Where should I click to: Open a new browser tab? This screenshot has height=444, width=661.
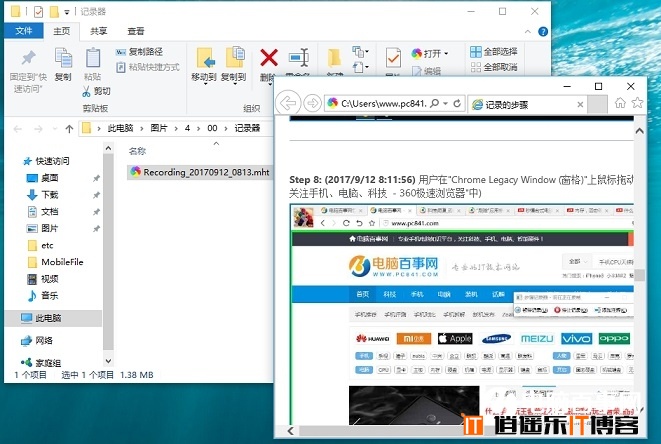point(597,104)
